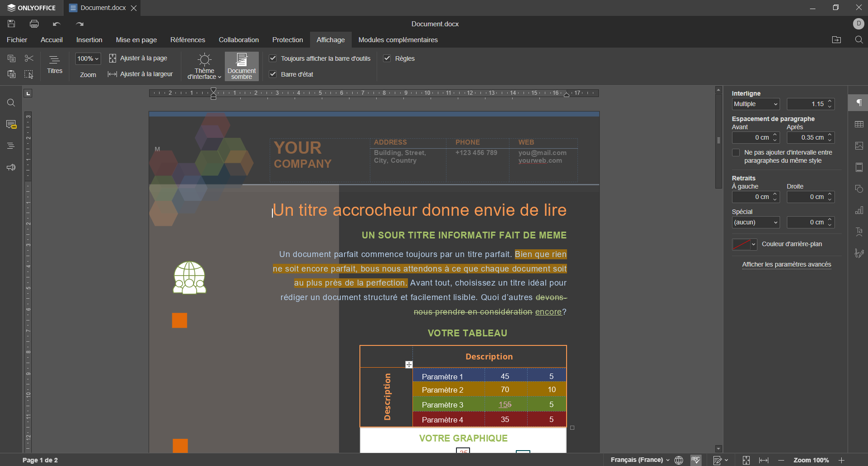Screen dimensions: 868x466
Task: Click Ajuster à la page button
Action: pyautogui.click(x=138, y=58)
